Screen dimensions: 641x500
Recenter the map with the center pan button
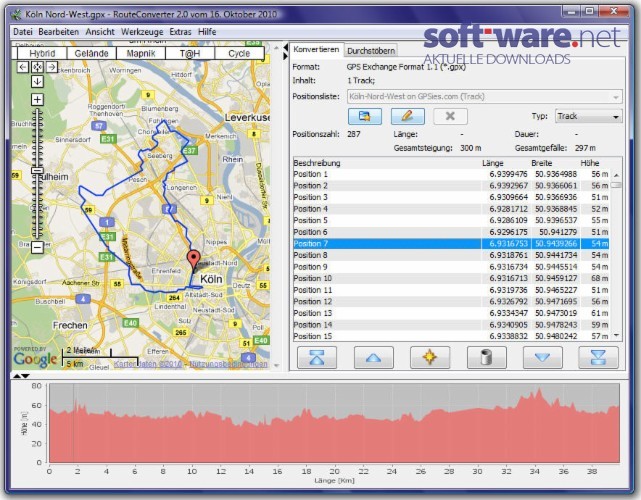click(37, 67)
